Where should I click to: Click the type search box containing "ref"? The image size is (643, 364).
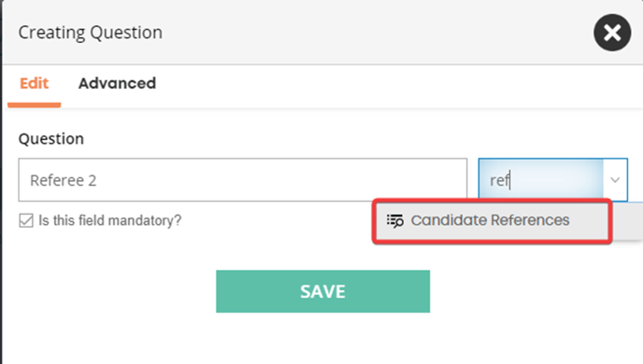tap(540, 180)
